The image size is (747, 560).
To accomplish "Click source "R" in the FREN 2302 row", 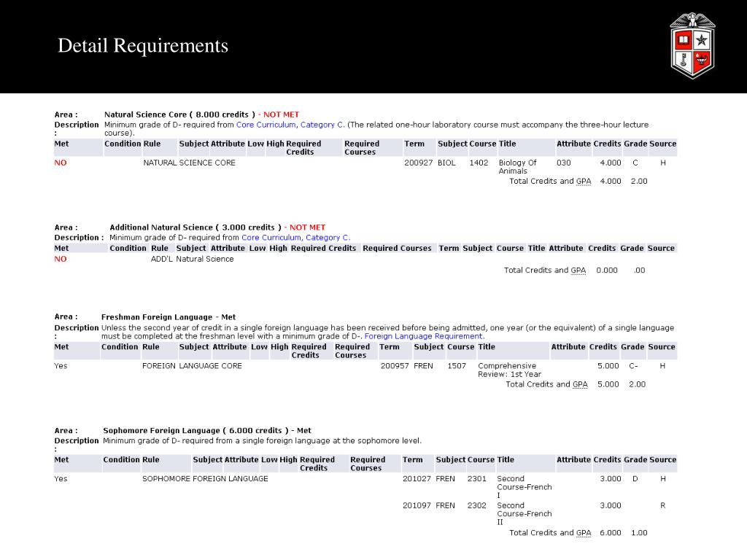I will click(662, 506).
